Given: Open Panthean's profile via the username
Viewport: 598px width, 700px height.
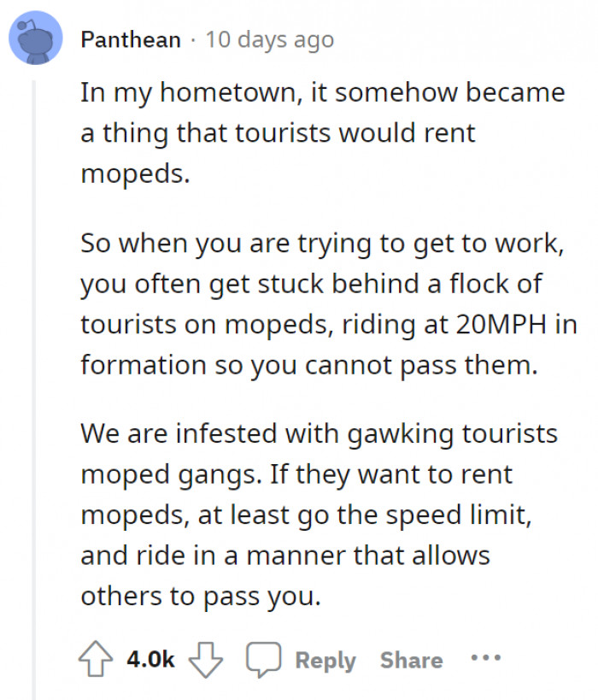Looking at the screenshot, I should (130, 38).
